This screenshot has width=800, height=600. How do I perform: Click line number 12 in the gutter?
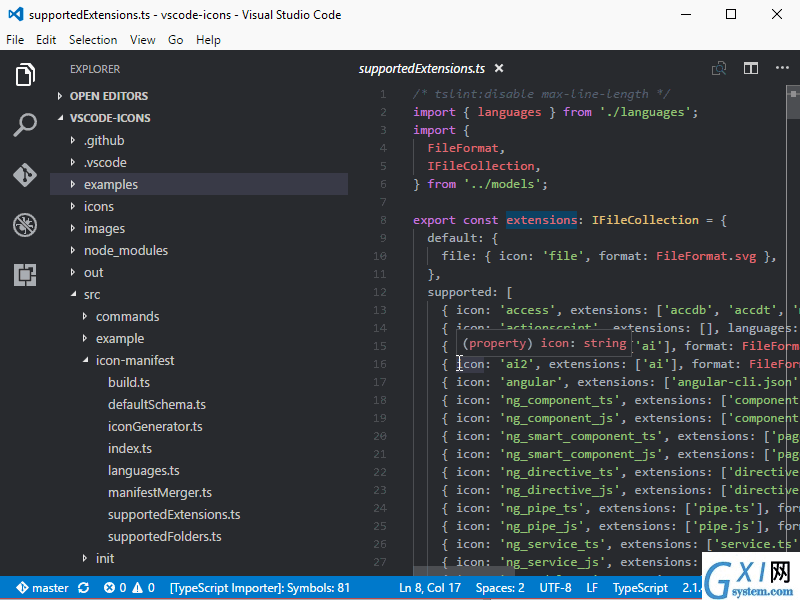point(380,292)
